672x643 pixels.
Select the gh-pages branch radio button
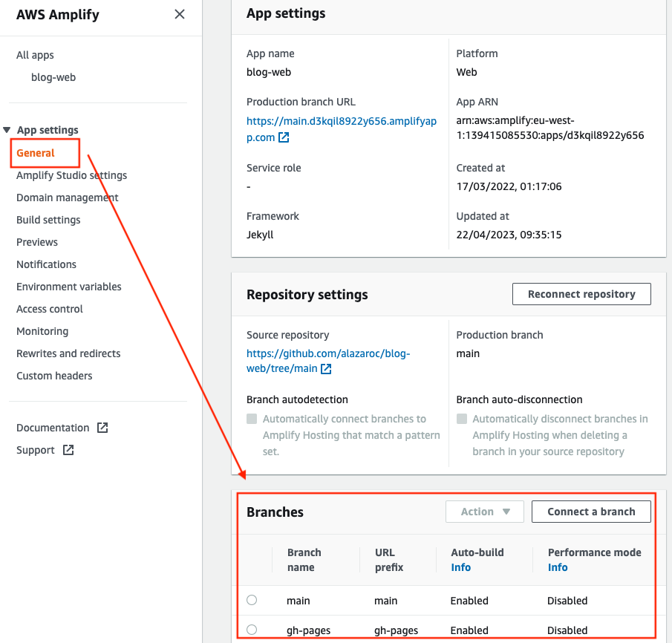point(252,630)
